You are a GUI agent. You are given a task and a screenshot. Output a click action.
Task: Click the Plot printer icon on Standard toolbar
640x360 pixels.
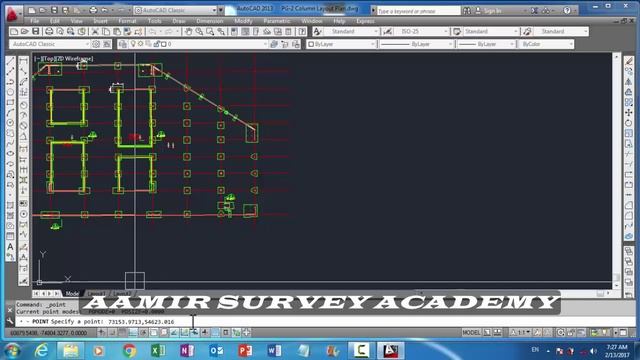[49, 31]
